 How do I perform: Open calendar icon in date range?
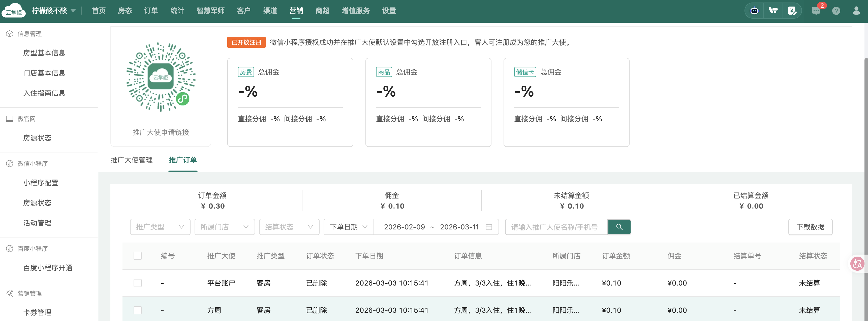pyautogui.click(x=489, y=227)
